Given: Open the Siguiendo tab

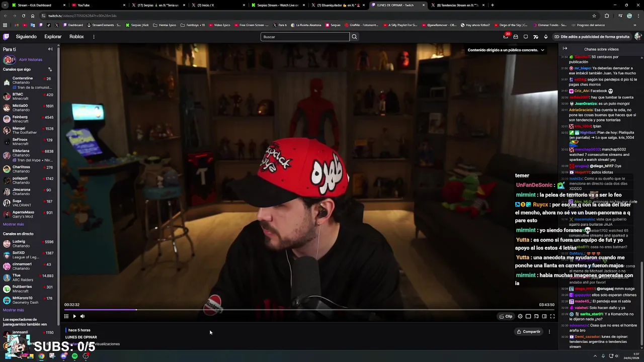Looking at the screenshot, I should click(26, 37).
